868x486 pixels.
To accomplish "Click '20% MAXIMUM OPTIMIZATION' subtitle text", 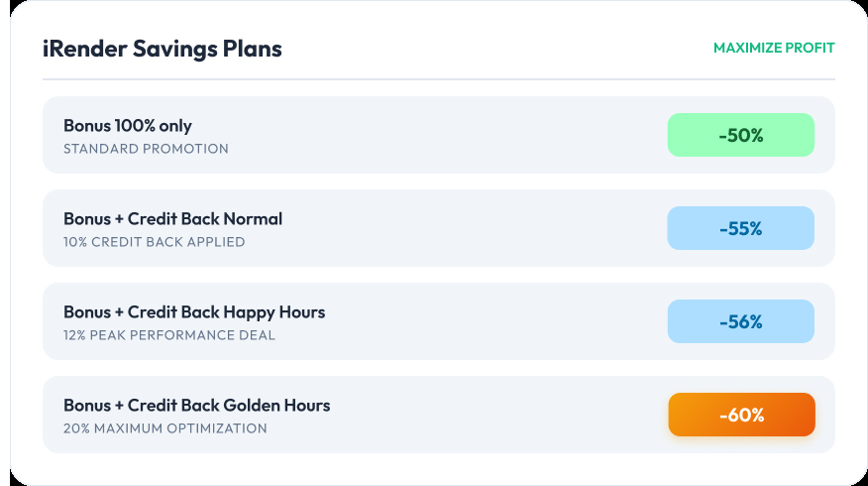I will tap(165, 428).
